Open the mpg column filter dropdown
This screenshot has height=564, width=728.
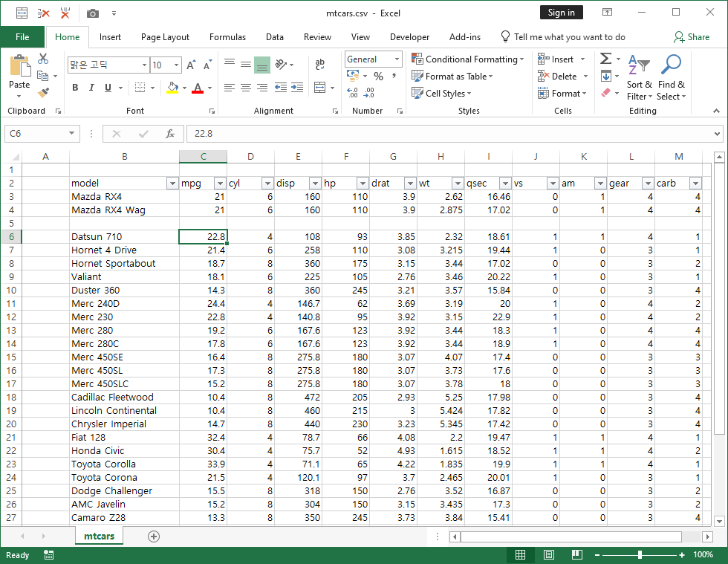click(x=220, y=184)
